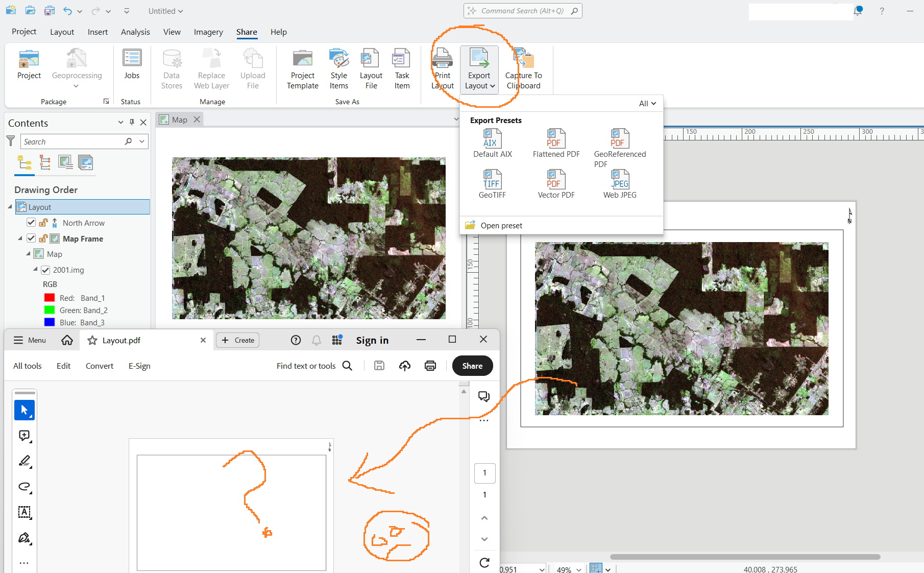Switch to the Analysis ribbon tab
This screenshot has width=924, height=573.
(x=135, y=32)
